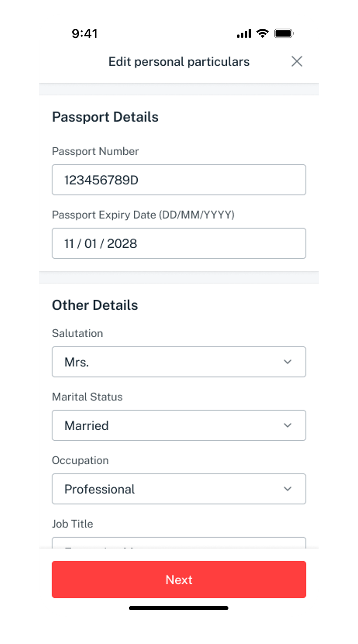The height and width of the screenshot is (644, 358).
Task: Tap the Salutation field label
Action: click(77, 333)
